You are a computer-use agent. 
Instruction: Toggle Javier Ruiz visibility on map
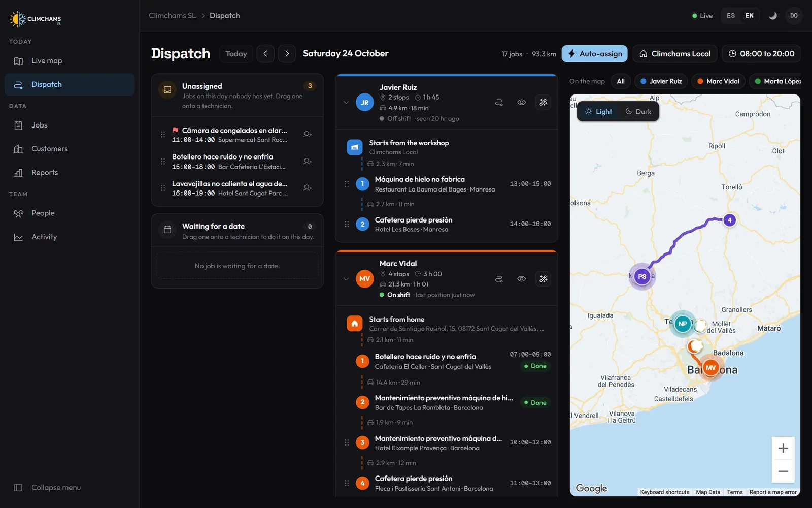click(521, 103)
